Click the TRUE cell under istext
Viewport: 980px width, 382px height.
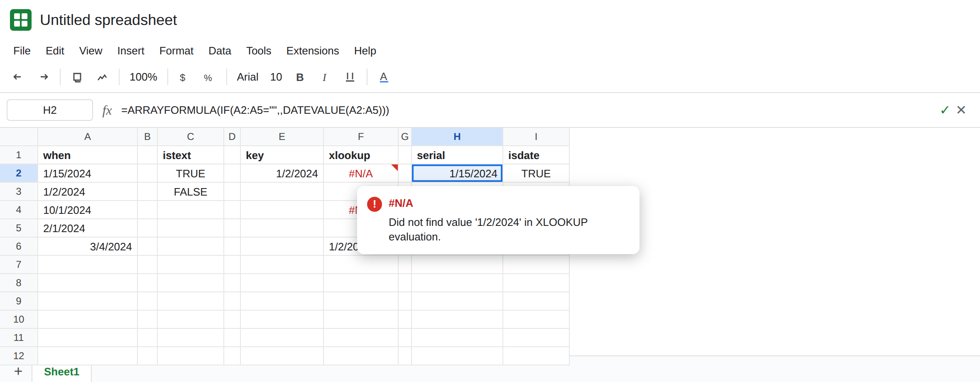pyautogui.click(x=191, y=173)
